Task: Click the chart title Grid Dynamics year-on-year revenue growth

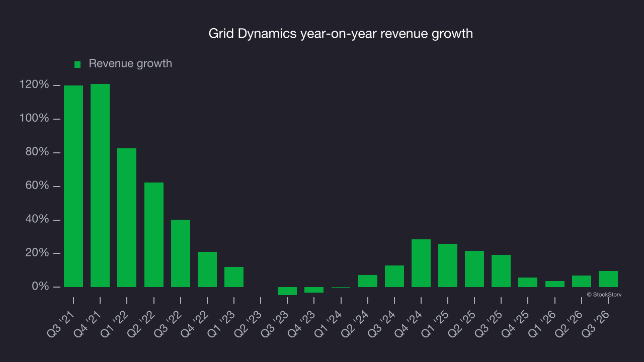Action: (341, 34)
